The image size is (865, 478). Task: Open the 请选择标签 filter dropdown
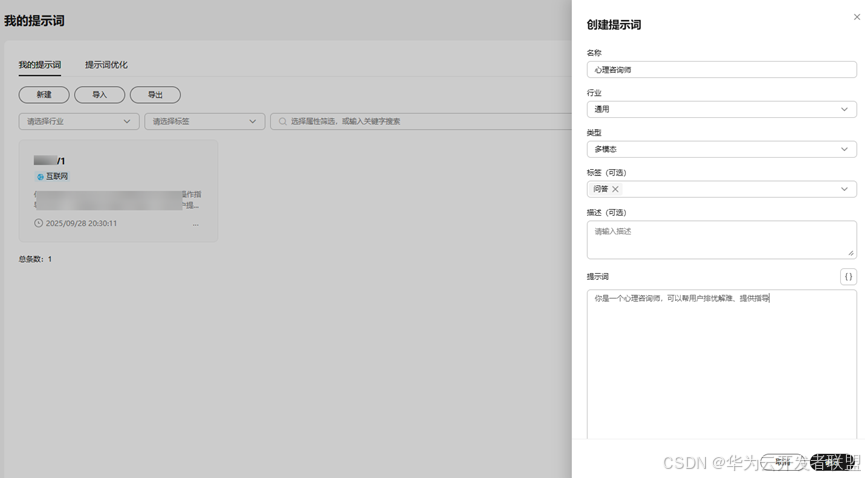click(x=205, y=121)
